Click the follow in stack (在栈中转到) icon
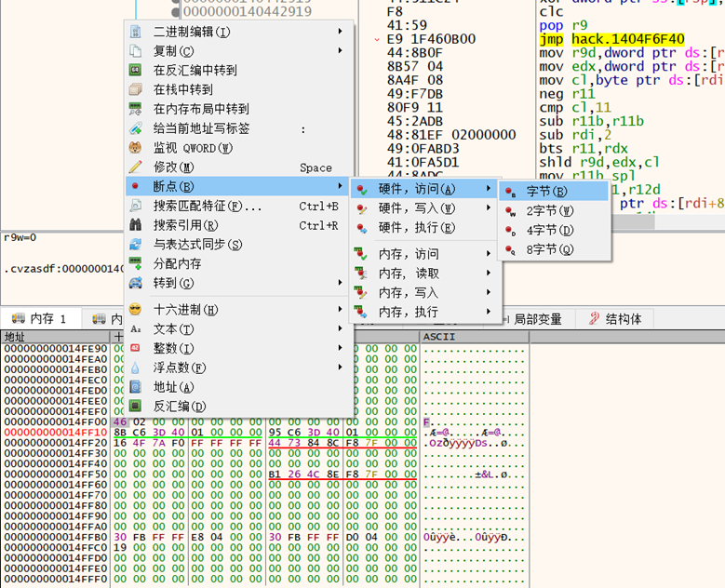Viewport: 725px width, 588px height. (x=136, y=89)
